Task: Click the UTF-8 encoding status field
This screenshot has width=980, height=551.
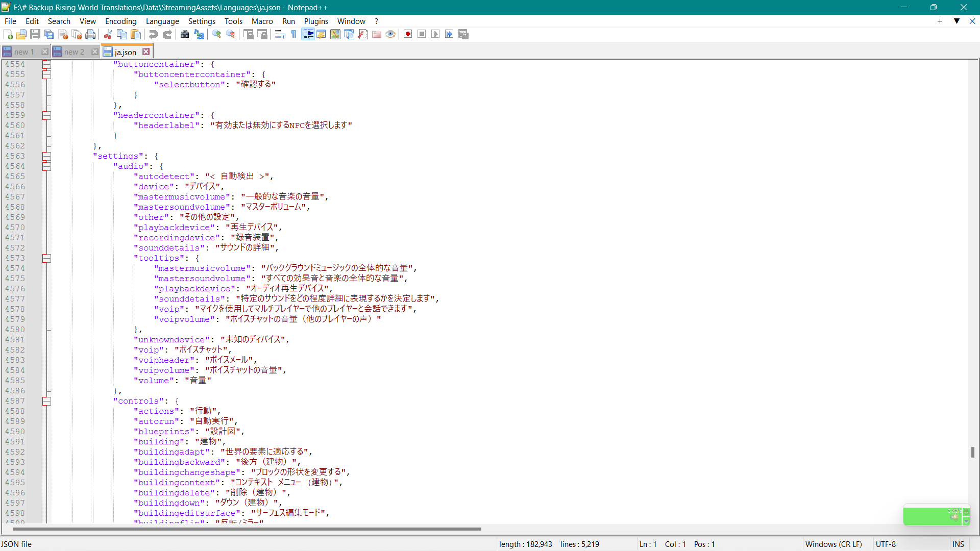Action: [x=886, y=544]
